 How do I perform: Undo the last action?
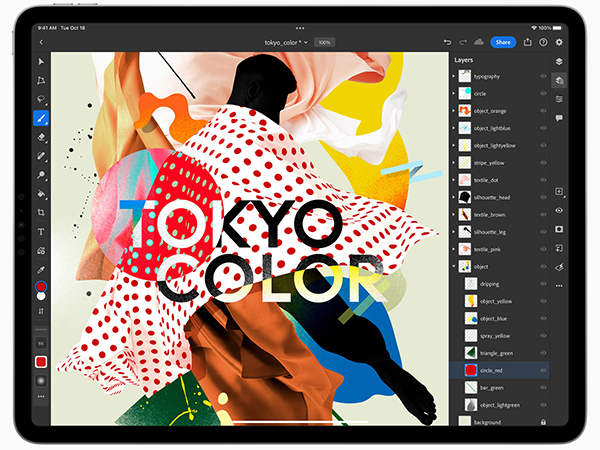tap(447, 42)
